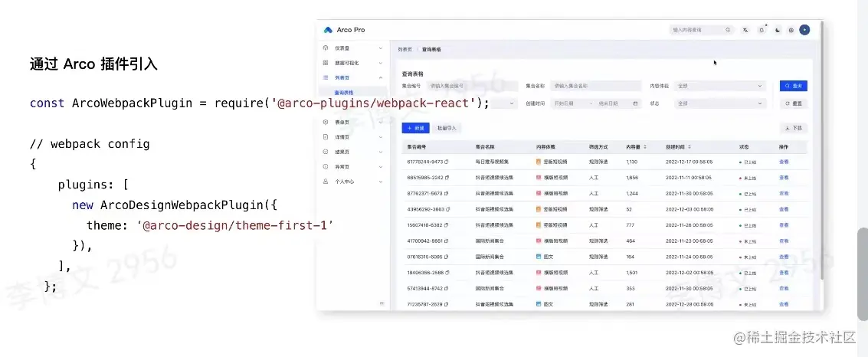
Task: Open the settings gear icon in header
Action: [791, 30]
